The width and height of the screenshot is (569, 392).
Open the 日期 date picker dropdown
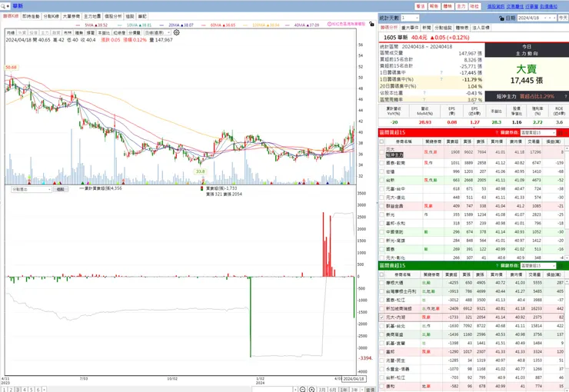(537, 18)
